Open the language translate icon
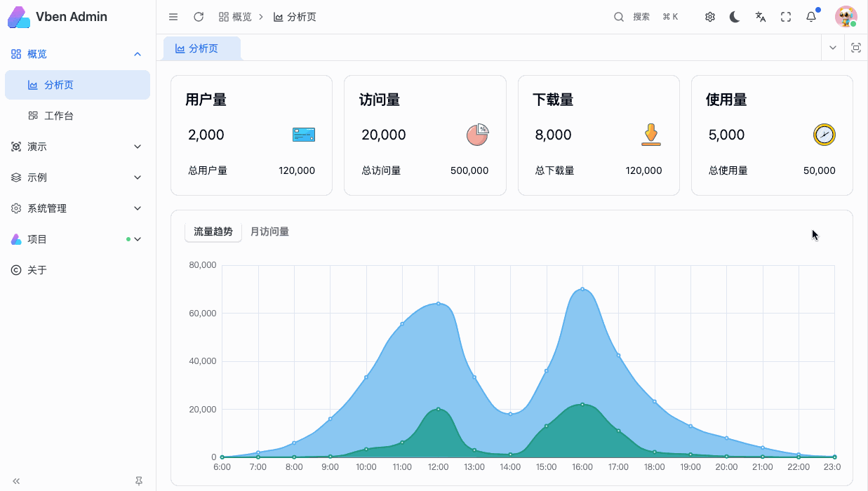This screenshot has width=868, height=491. pyautogui.click(x=761, y=17)
